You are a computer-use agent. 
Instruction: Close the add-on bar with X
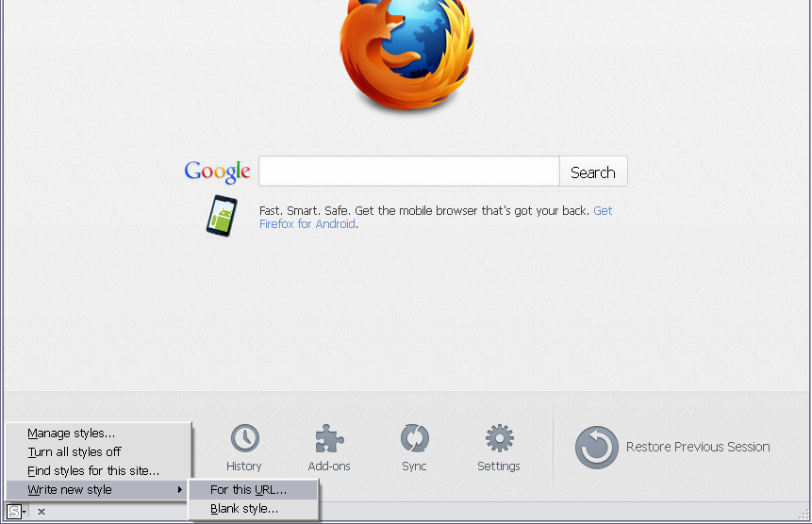tap(41, 512)
